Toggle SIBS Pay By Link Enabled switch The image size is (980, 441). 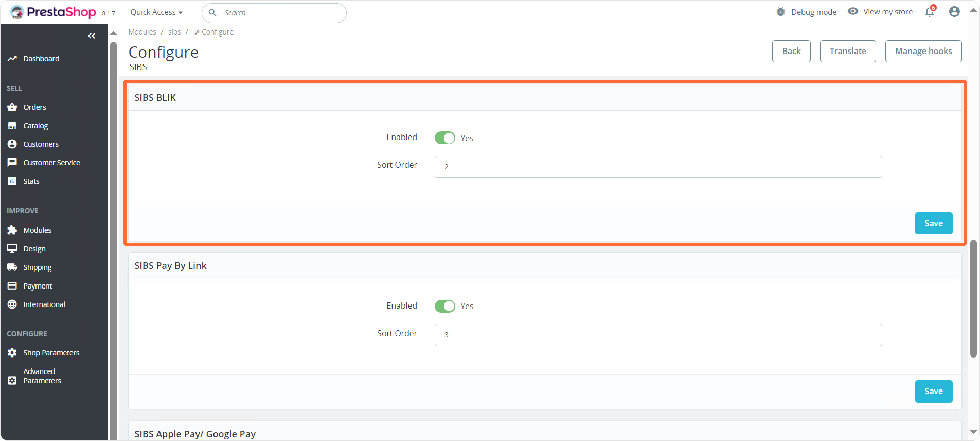444,306
